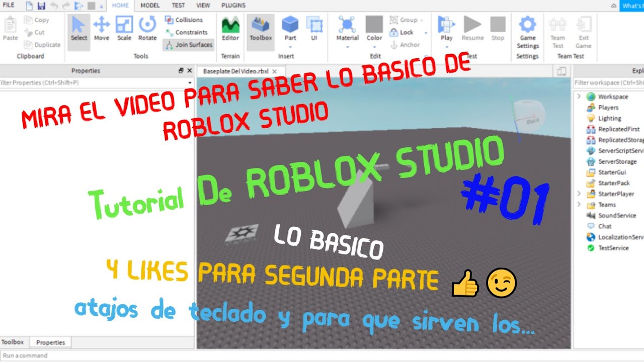Image resolution: width=644 pixels, height=362 pixels.
Task: Open the quick access toolbar dropdown
Action: pos(101,7)
